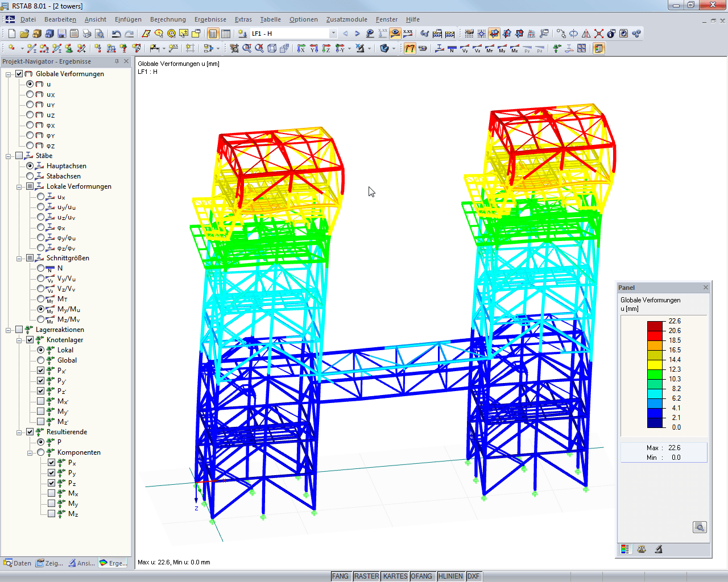
Task: Click the print icon
Action: pos(87,34)
